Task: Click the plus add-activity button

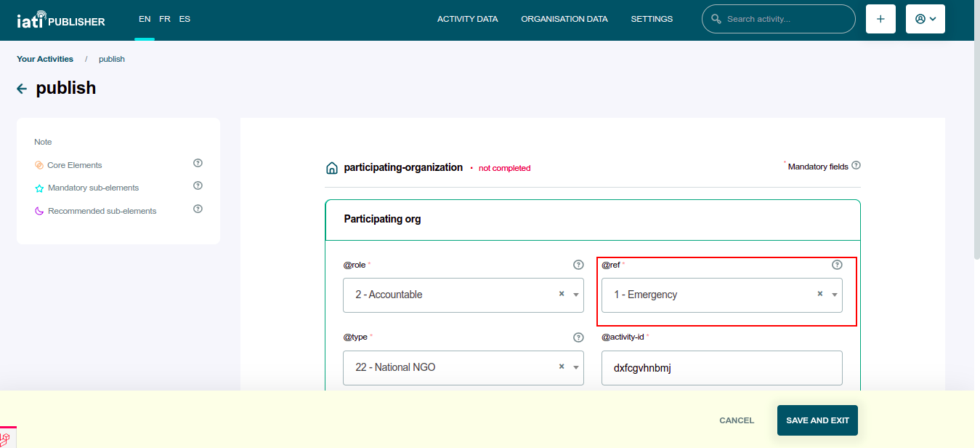Action: pyautogui.click(x=880, y=19)
